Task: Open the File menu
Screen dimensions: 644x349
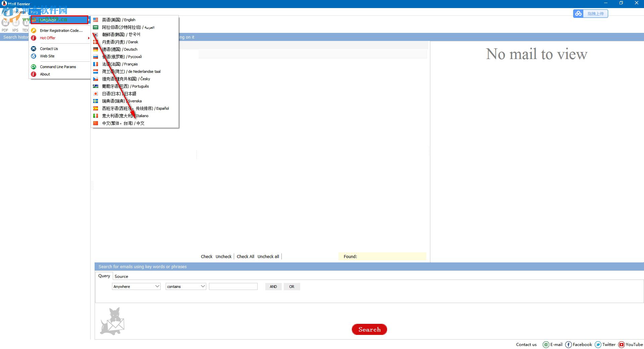Action: click(x=5, y=12)
